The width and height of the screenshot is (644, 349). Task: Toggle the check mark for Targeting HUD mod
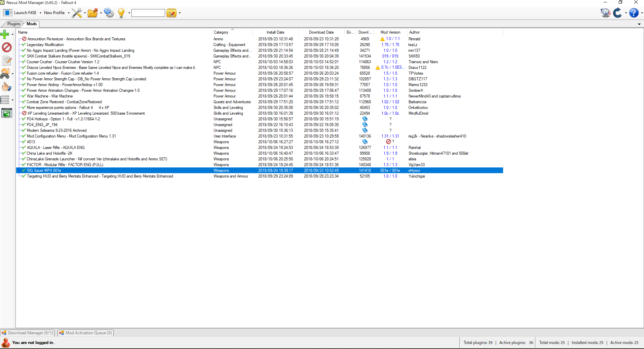(x=24, y=176)
